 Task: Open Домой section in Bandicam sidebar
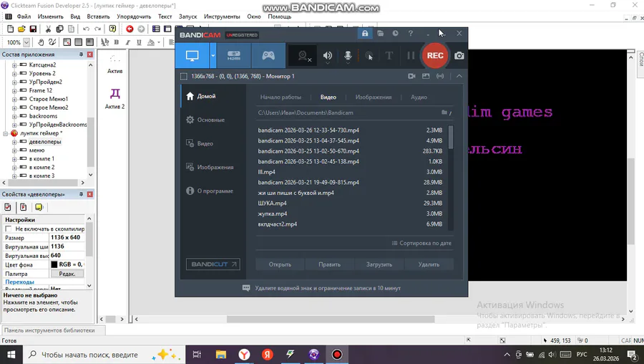[x=213, y=96]
